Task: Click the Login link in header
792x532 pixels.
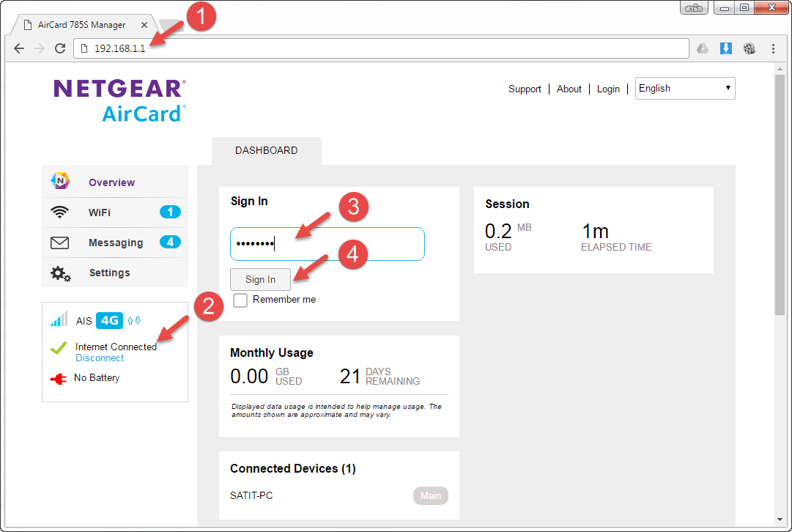Action: (608, 89)
